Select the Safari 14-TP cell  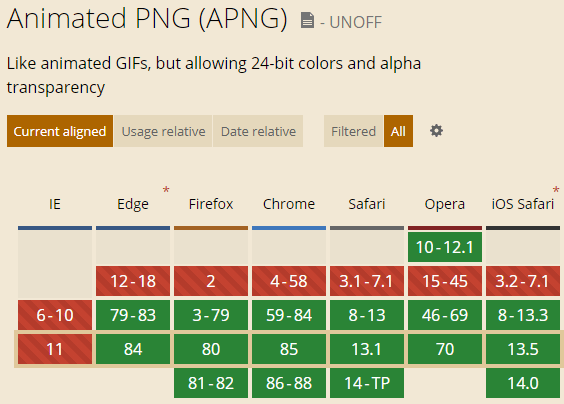point(367,383)
